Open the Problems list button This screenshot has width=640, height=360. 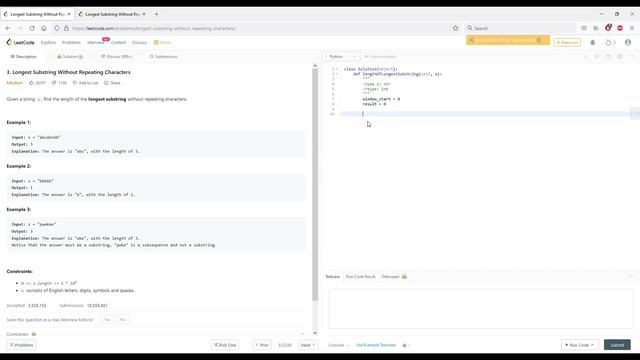click(x=22, y=345)
